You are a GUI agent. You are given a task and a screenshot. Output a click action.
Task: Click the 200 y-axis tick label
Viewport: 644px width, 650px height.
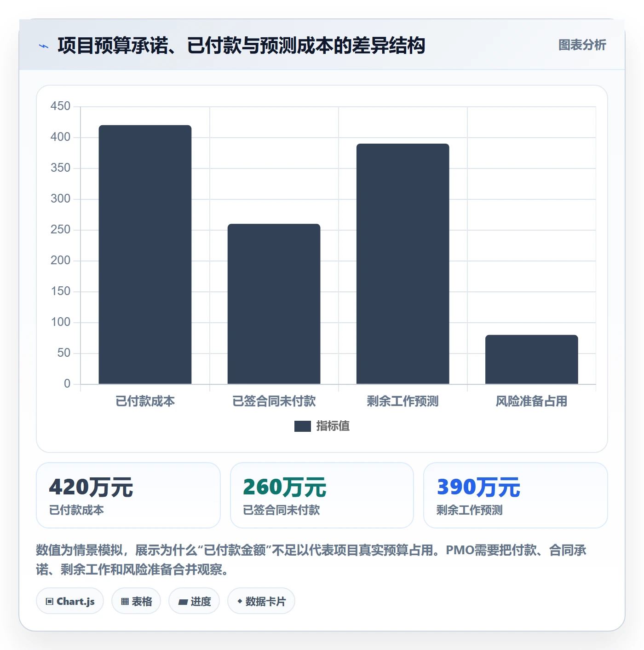(x=60, y=261)
